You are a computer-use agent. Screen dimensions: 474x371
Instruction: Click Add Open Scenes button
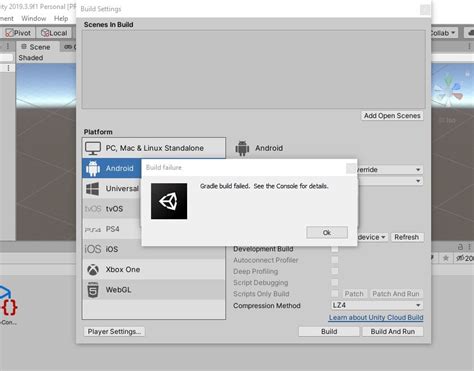392,116
